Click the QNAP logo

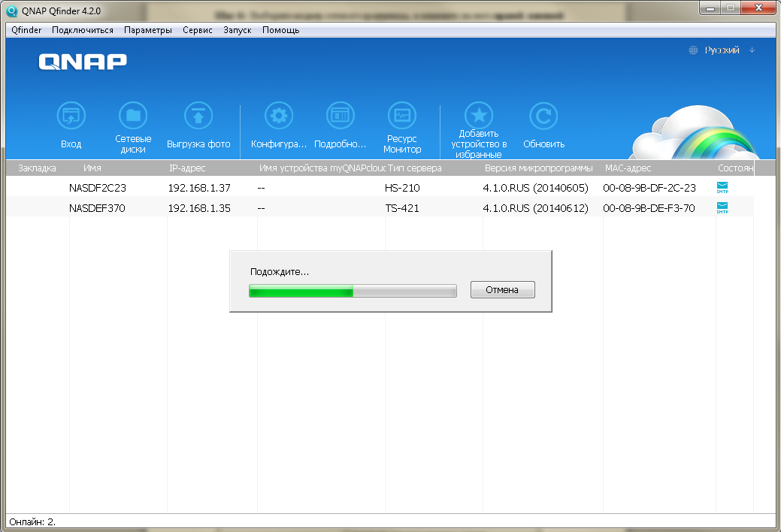point(83,62)
